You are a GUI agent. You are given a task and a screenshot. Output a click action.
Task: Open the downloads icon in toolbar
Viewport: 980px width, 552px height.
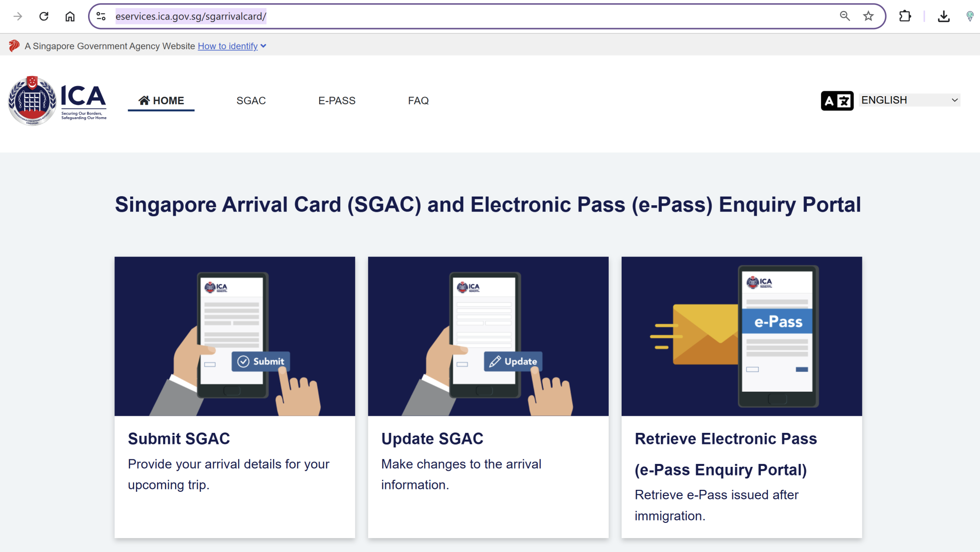click(x=943, y=16)
